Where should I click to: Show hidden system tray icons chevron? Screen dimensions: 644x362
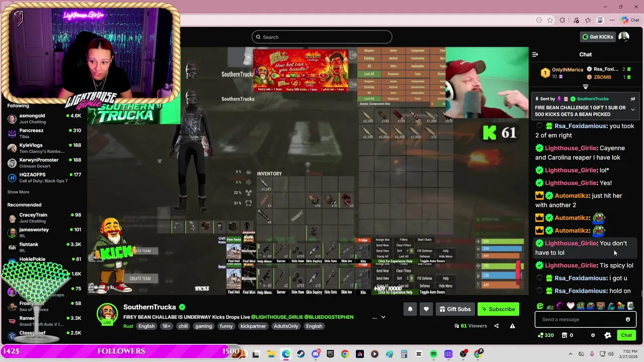[x=571, y=354]
